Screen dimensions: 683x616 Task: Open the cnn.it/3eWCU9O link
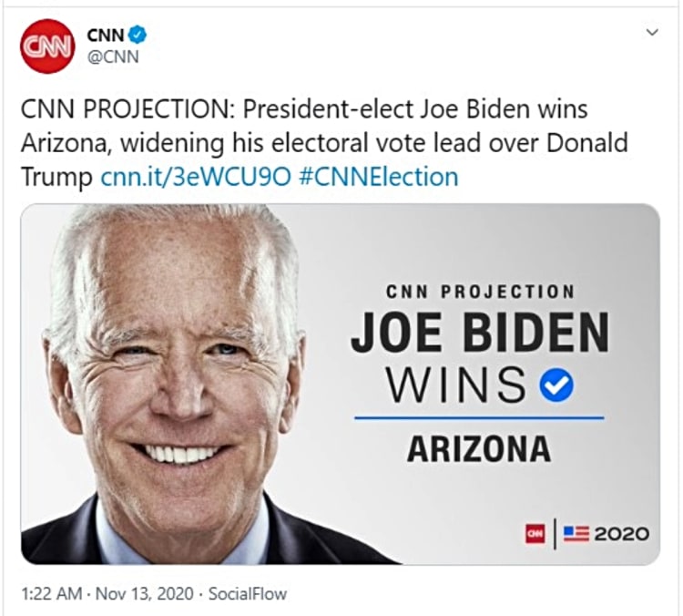194,176
